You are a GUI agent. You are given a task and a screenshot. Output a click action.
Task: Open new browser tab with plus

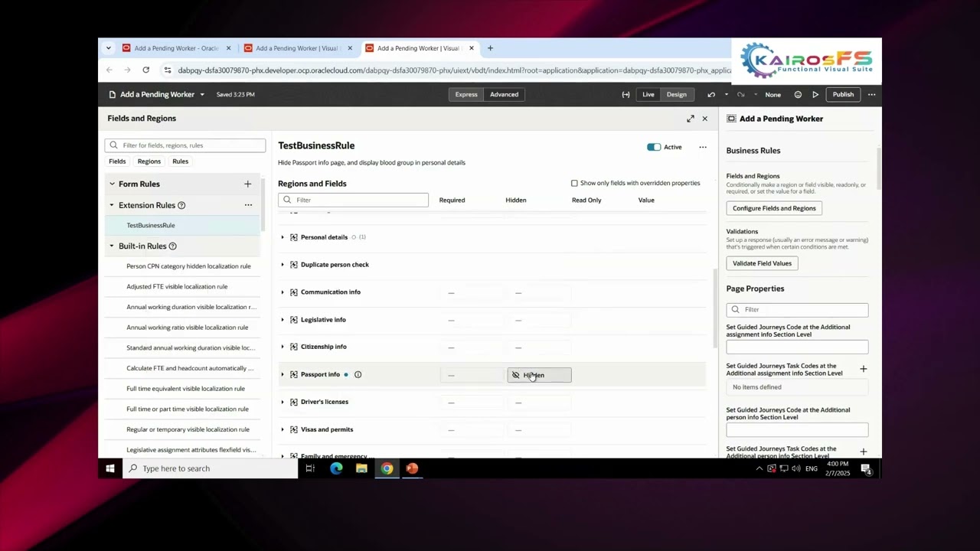(490, 48)
